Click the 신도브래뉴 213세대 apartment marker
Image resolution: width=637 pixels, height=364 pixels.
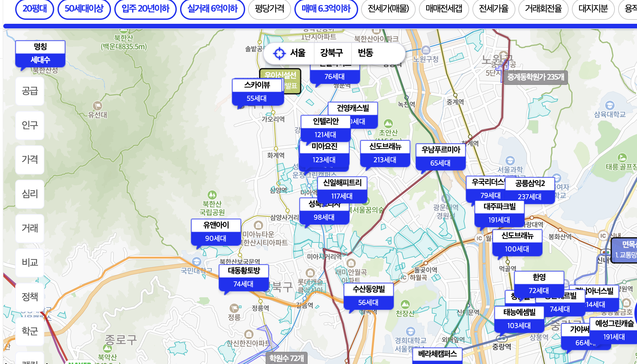[x=385, y=153]
